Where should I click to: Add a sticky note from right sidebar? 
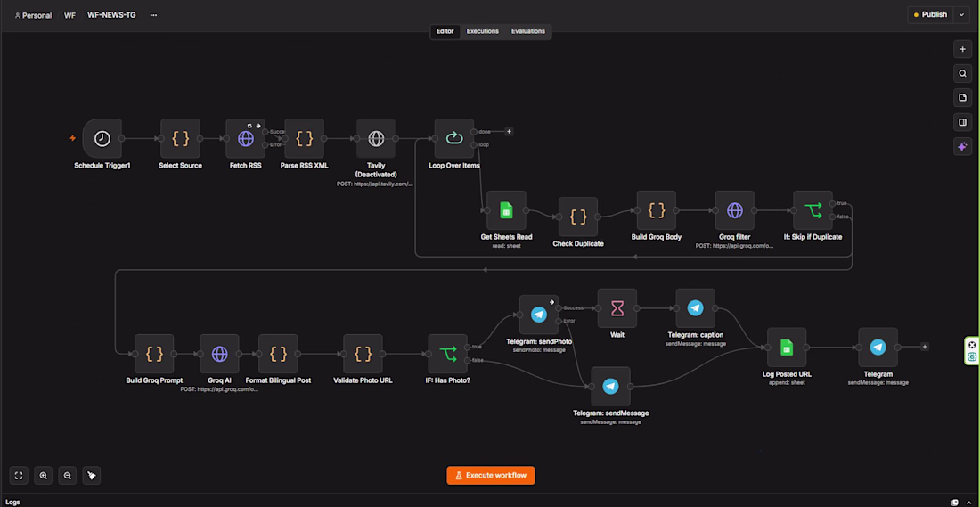962,98
